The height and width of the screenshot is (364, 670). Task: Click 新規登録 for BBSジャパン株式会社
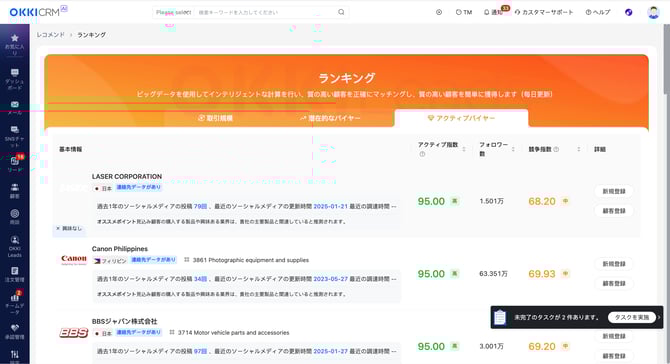(614, 337)
